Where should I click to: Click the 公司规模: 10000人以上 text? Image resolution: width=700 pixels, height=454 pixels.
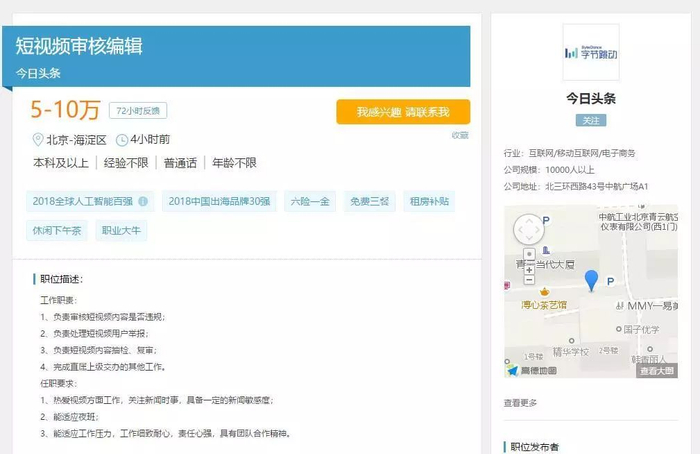pos(549,170)
